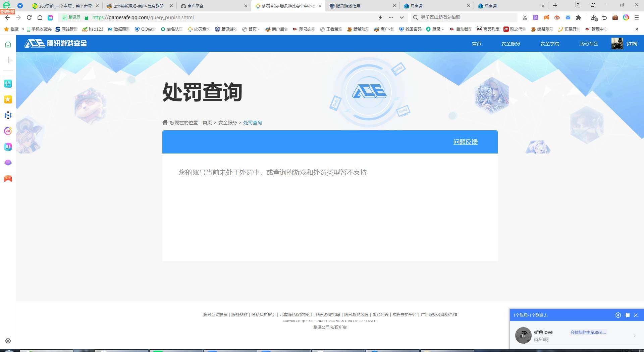Click the home breadcrumb icon before 您现在的位置

[x=165, y=122]
